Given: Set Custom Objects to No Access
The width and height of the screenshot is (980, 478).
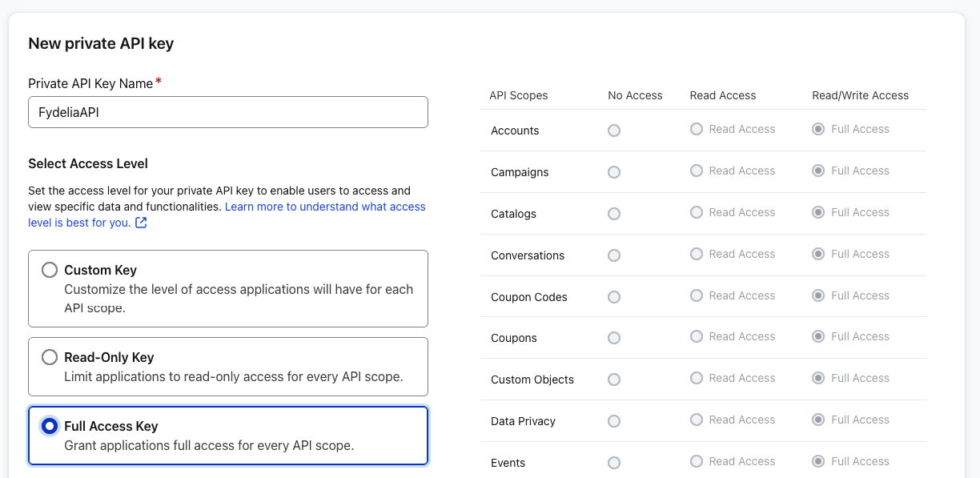Looking at the screenshot, I should [x=614, y=380].
